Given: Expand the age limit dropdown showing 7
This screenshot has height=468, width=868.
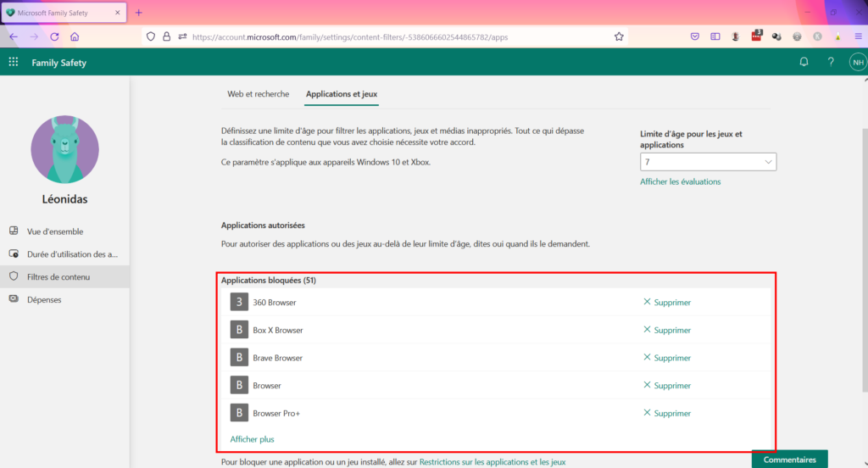Looking at the screenshot, I should click(x=708, y=162).
